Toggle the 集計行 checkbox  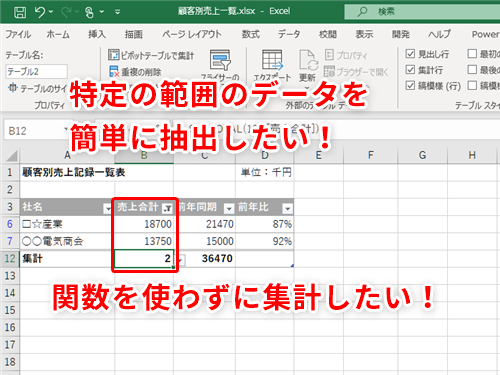click(410, 70)
